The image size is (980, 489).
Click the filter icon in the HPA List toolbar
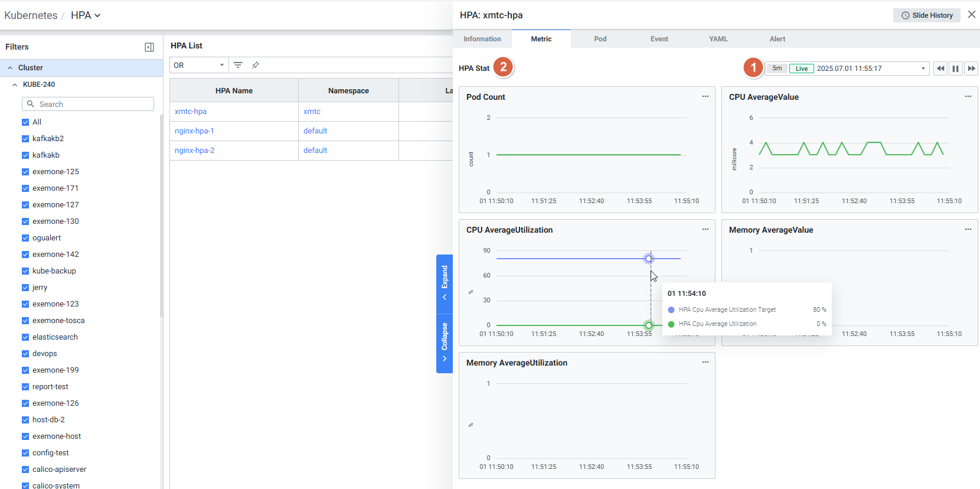tap(238, 65)
